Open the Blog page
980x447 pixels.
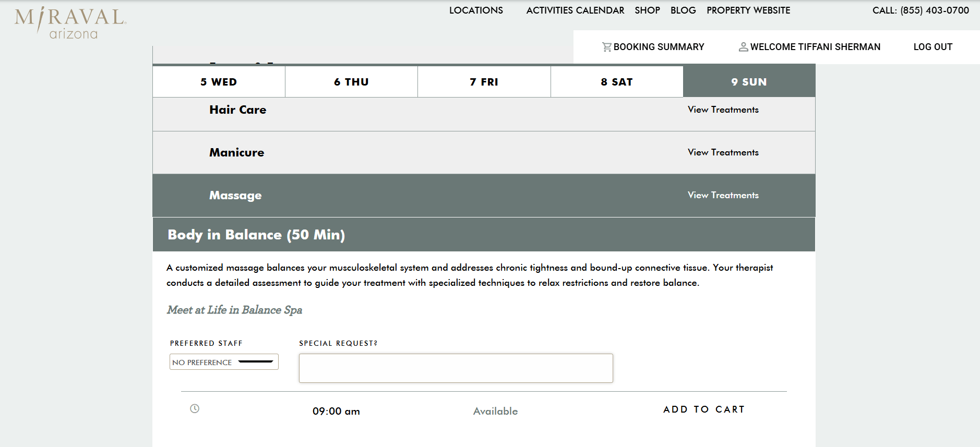click(683, 10)
